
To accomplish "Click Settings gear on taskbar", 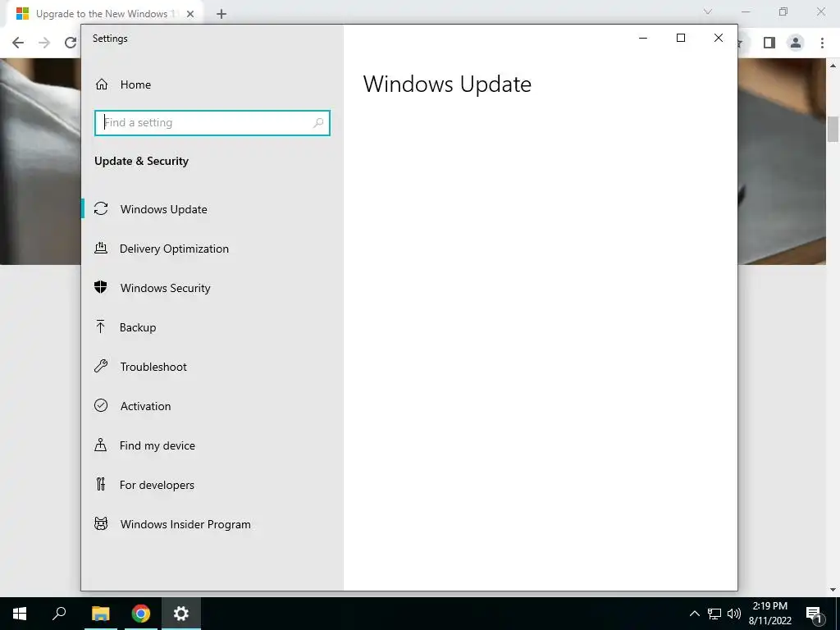I will click(x=181, y=614).
